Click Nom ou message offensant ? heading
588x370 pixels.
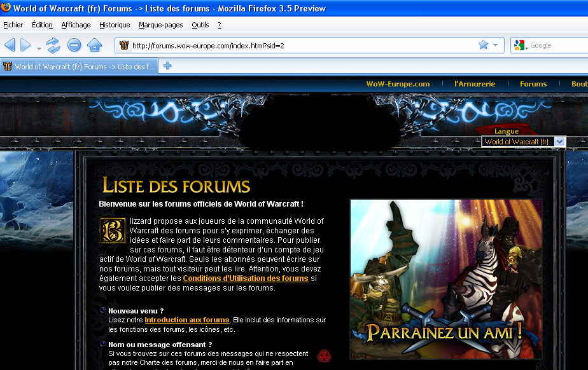pyautogui.click(x=160, y=345)
